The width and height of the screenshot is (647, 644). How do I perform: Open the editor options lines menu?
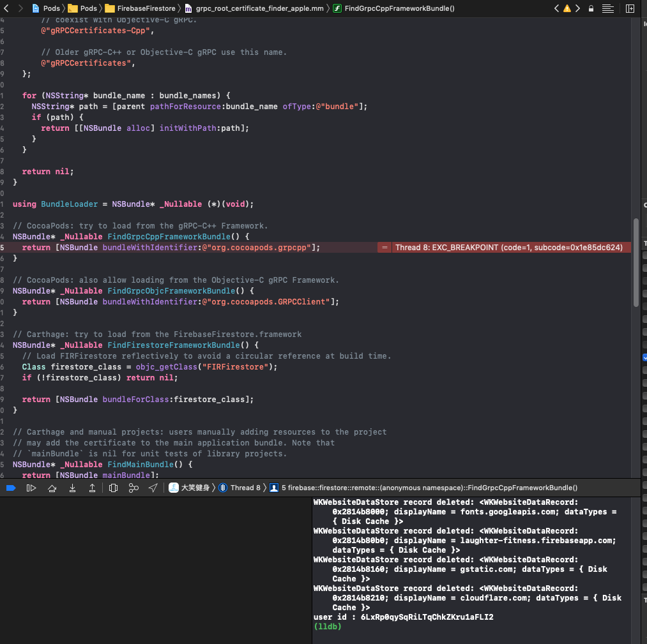(x=608, y=8)
